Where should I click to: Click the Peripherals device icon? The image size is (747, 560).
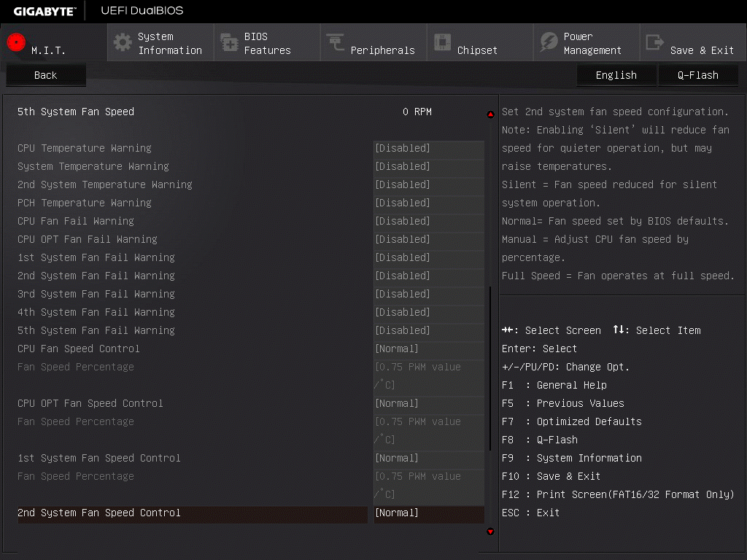[336, 42]
